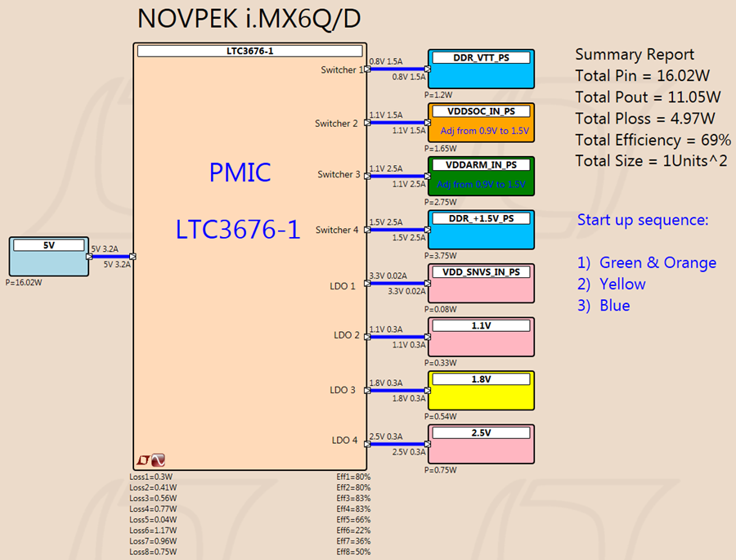Viewport: 736px width, 560px height.
Task: Select the 5V supply block
Action: tap(49, 257)
